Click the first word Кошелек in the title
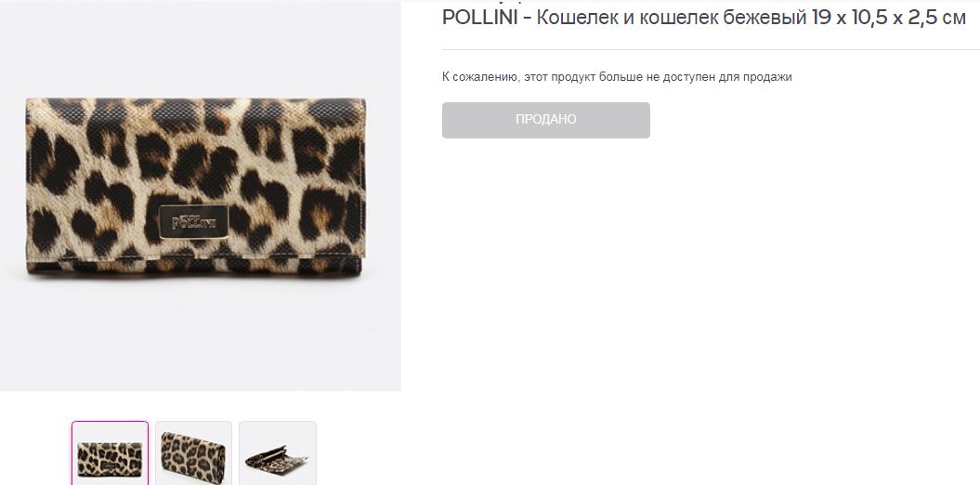This screenshot has width=980, height=485. (571, 19)
